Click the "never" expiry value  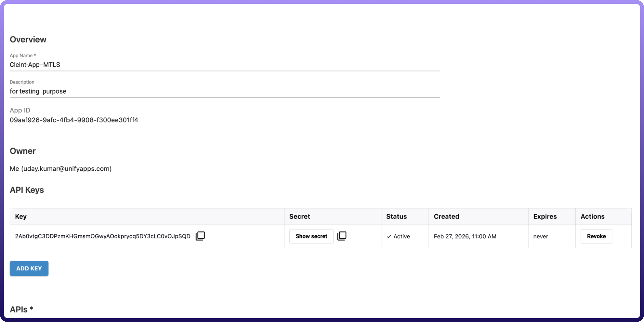pyautogui.click(x=541, y=236)
